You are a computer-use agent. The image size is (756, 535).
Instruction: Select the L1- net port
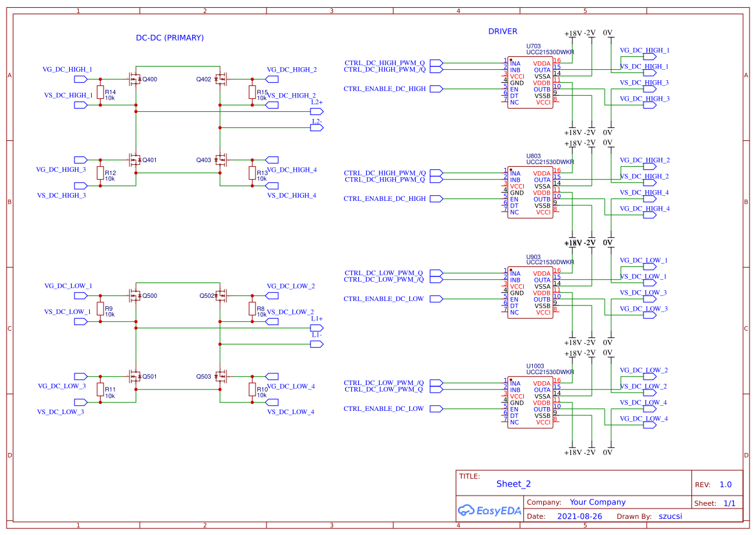pos(317,344)
